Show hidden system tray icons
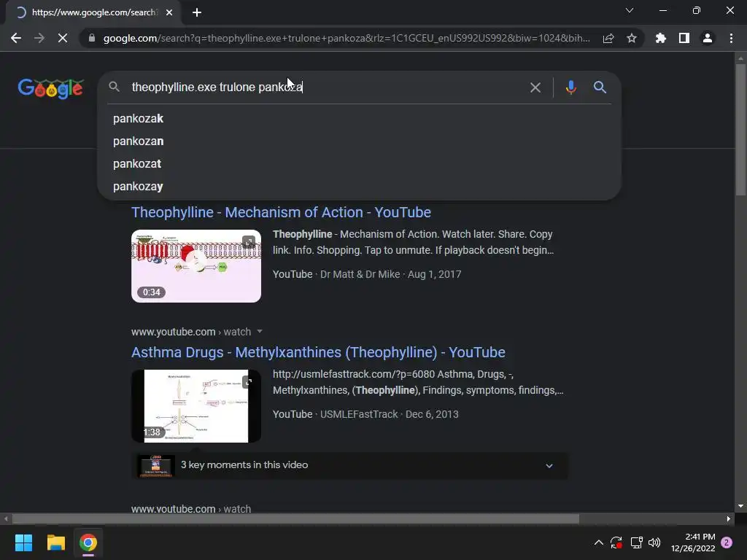The width and height of the screenshot is (747, 560). coord(599,542)
